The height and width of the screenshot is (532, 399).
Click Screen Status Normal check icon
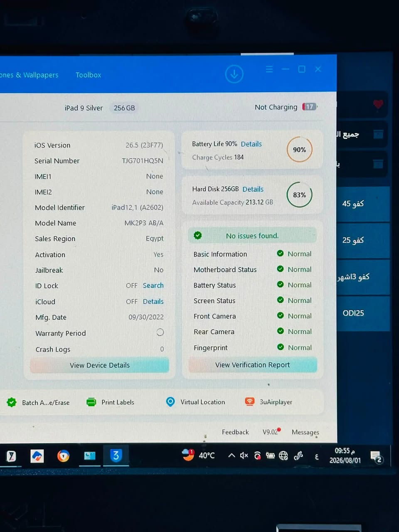click(x=280, y=300)
